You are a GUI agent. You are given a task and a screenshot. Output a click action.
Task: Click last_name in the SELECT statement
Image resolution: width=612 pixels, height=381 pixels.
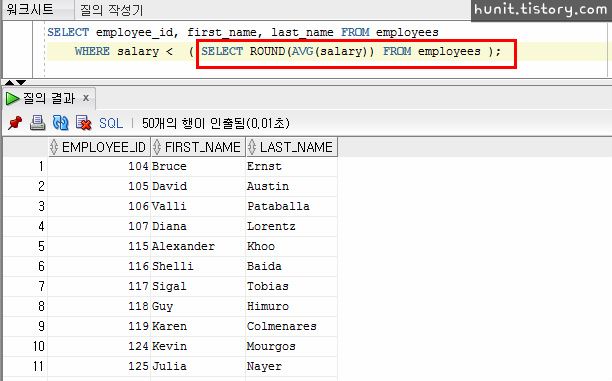[302, 32]
